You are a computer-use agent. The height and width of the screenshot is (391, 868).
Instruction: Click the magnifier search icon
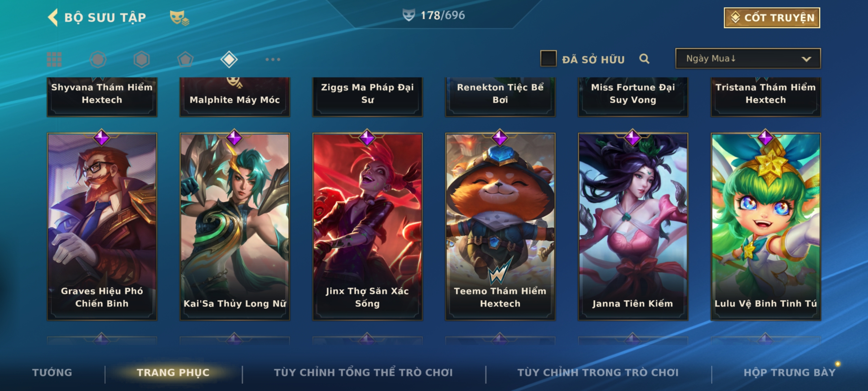pyautogui.click(x=644, y=59)
